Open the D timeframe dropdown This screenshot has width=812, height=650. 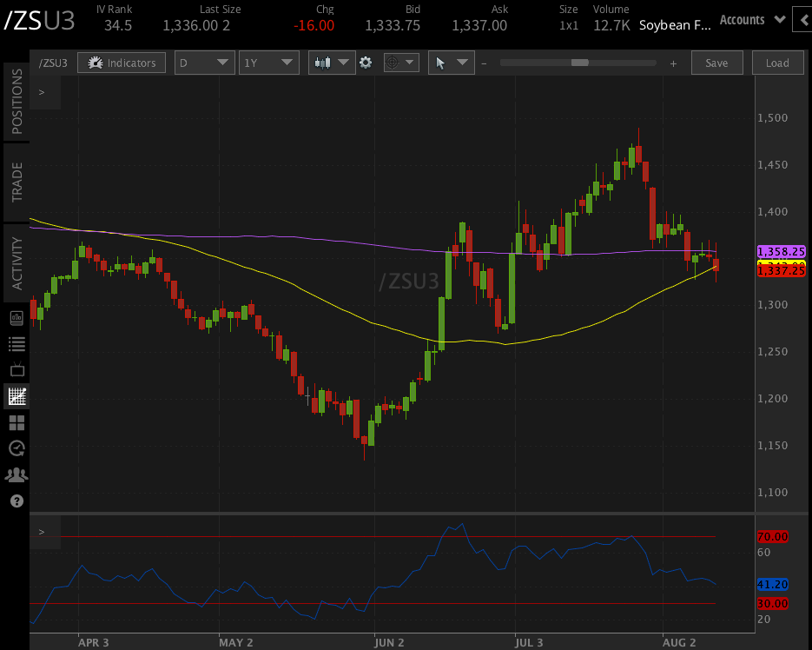(x=204, y=62)
